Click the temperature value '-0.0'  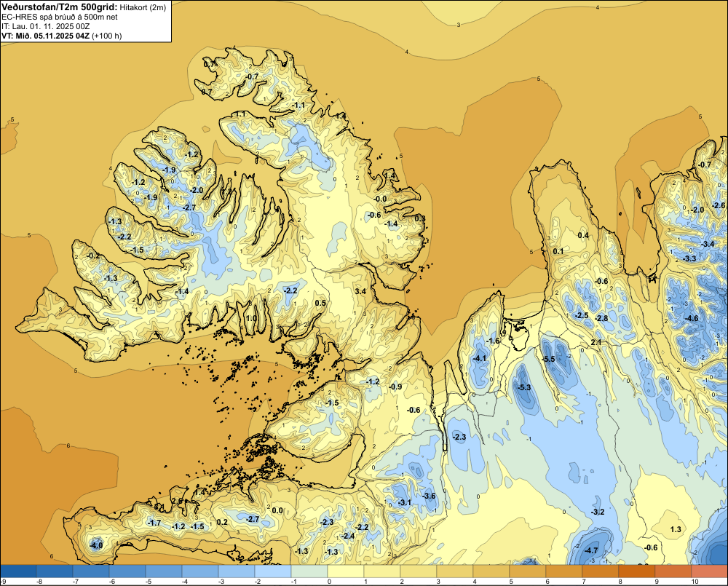point(380,199)
